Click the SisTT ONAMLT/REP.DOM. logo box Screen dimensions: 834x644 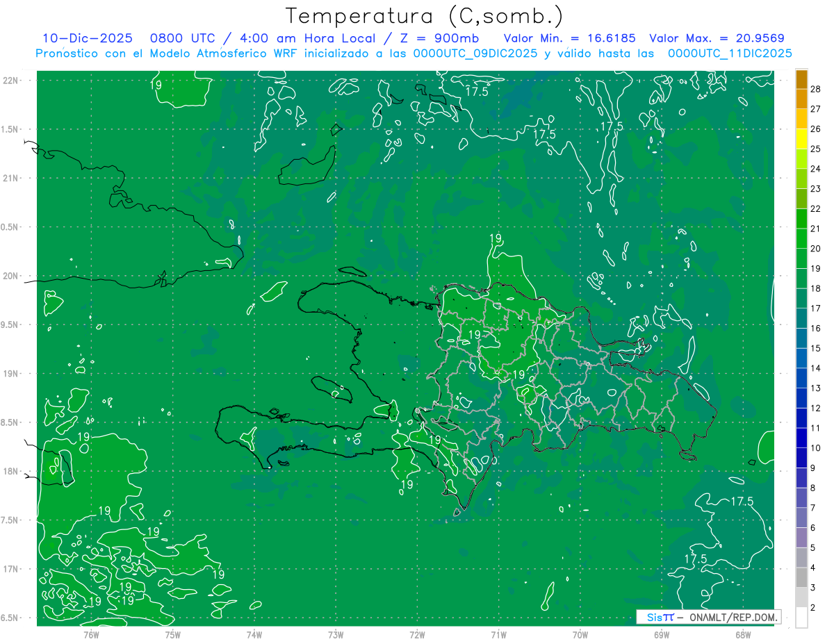coord(708,617)
